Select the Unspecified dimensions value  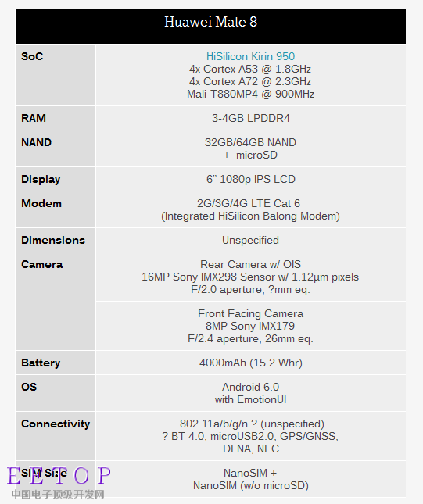pos(250,241)
